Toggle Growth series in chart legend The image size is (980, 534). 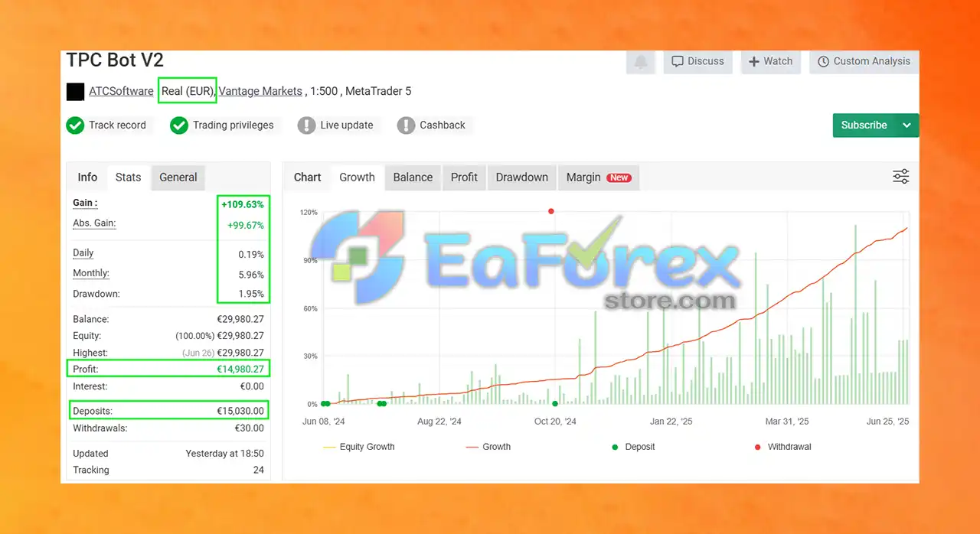[488, 447]
